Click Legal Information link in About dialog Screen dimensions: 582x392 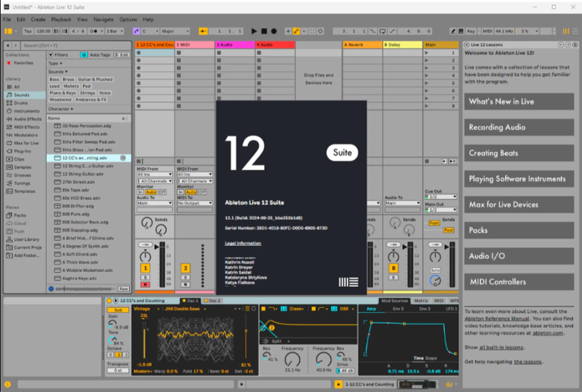pyautogui.click(x=242, y=243)
